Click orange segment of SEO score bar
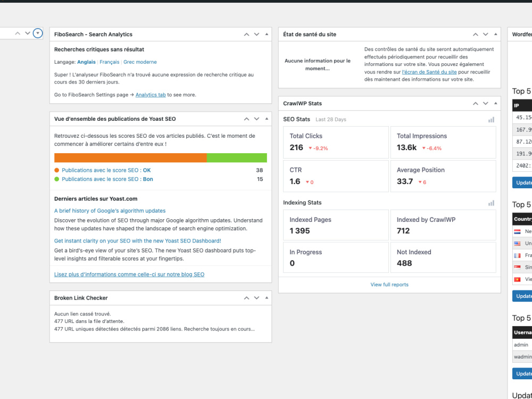 tap(130, 158)
